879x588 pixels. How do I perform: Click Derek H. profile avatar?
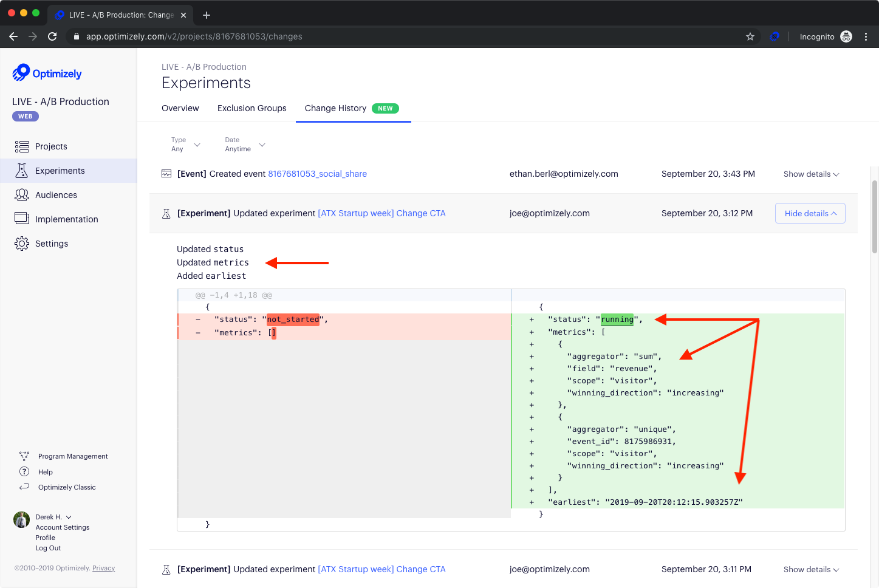click(x=22, y=519)
